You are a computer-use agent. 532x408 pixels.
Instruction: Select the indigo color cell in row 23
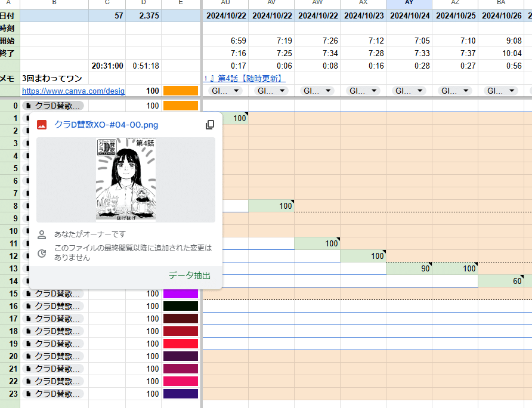181,394
